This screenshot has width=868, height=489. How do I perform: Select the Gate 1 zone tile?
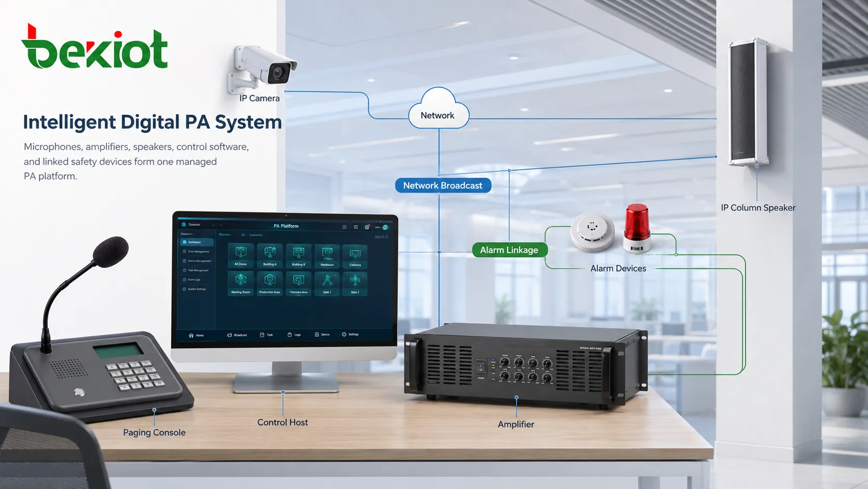click(327, 284)
